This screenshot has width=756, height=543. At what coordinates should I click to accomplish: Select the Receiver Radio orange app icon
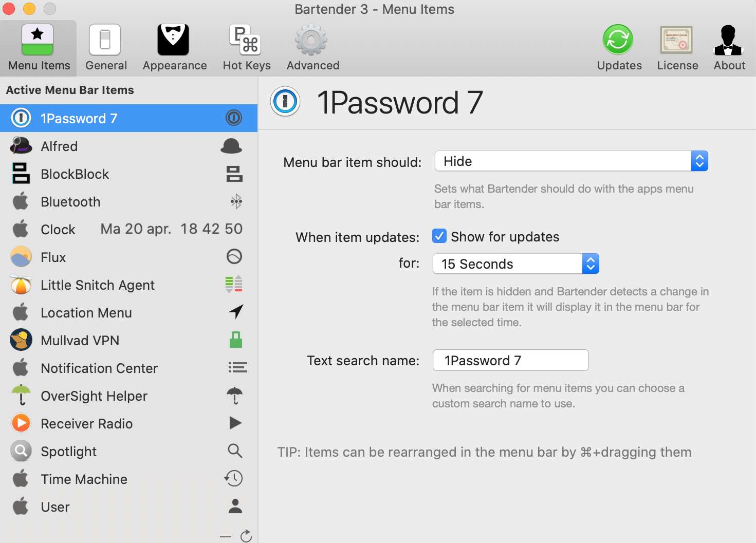click(x=21, y=423)
